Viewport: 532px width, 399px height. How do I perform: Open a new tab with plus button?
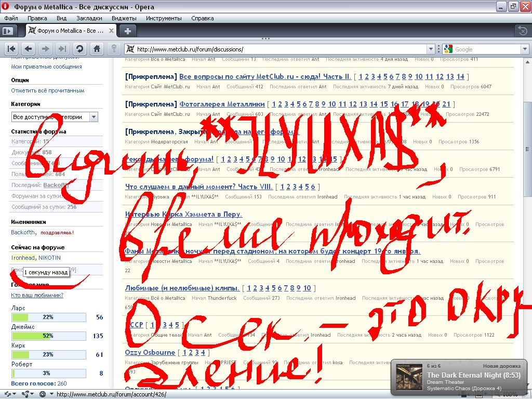click(128, 31)
